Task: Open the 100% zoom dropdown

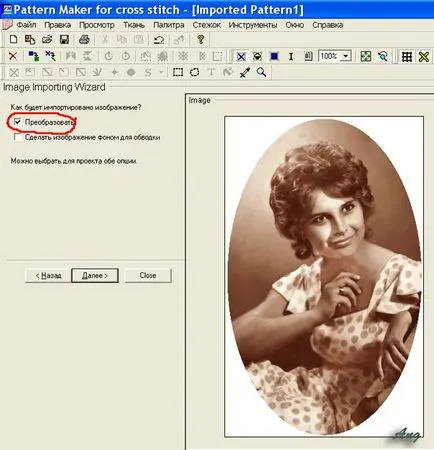Action: click(x=346, y=56)
